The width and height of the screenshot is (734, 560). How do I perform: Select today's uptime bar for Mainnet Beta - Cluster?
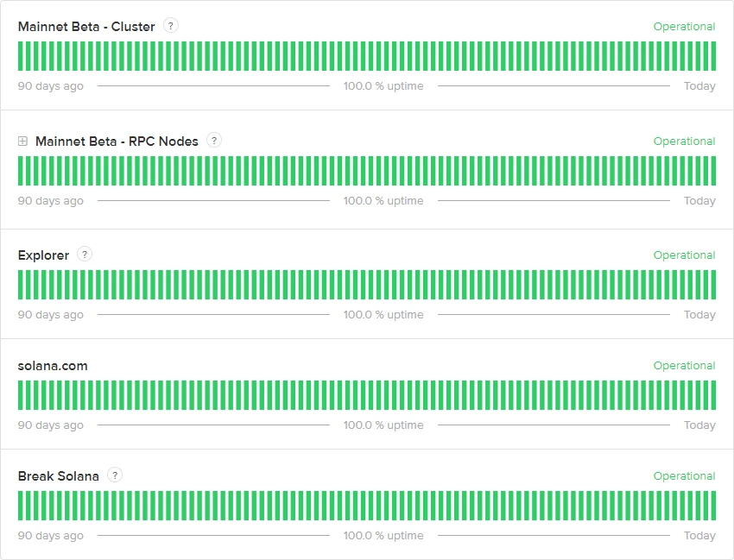(x=712, y=56)
